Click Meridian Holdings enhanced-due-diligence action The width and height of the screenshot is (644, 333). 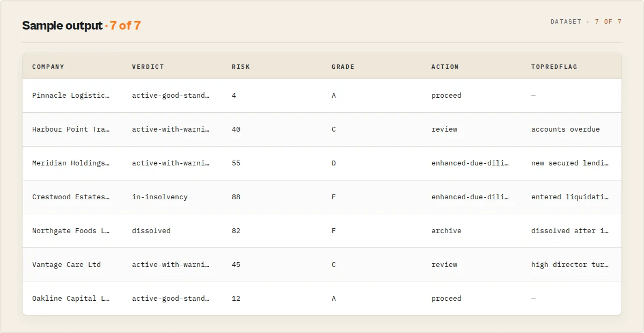470,163
